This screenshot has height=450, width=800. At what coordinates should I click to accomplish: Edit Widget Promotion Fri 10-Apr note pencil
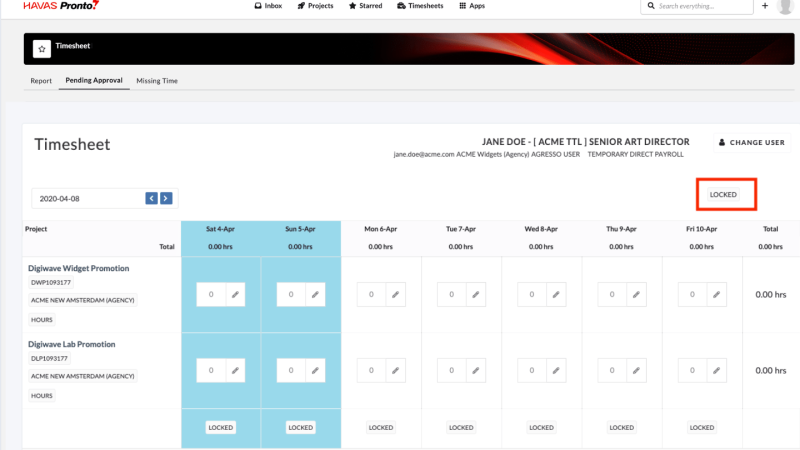(x=716, y=294)
